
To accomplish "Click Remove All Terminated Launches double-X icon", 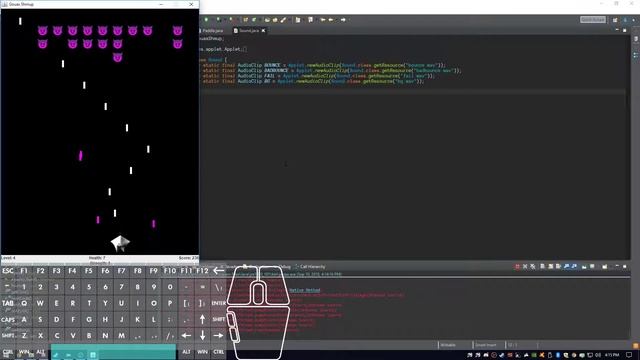I will click(533, 267).
